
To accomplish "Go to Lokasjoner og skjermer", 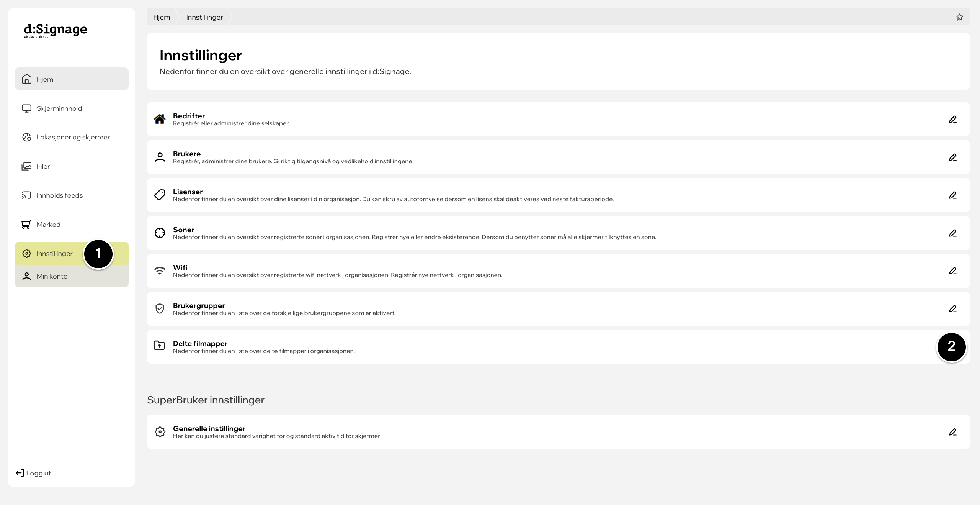I will coord(72,137).
